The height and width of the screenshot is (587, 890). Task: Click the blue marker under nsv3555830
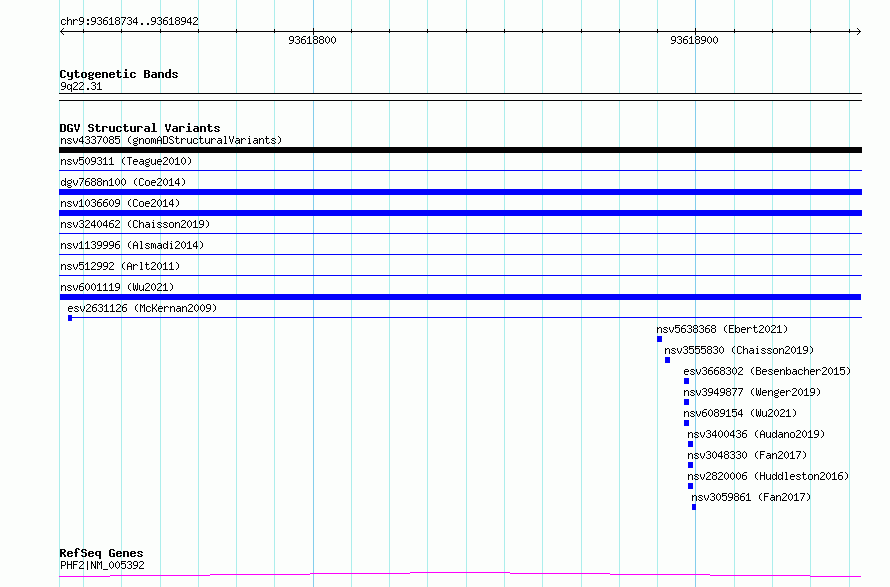click(x=667, y=360)
